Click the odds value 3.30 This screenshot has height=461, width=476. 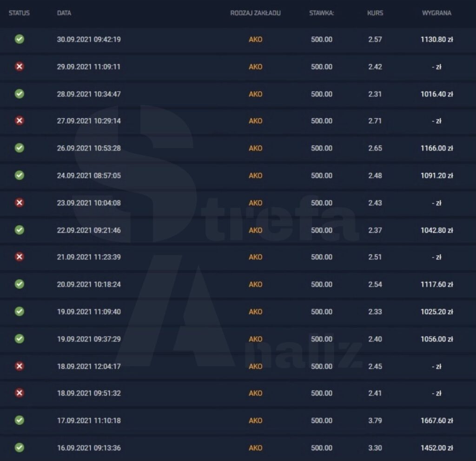click(375, 448)
